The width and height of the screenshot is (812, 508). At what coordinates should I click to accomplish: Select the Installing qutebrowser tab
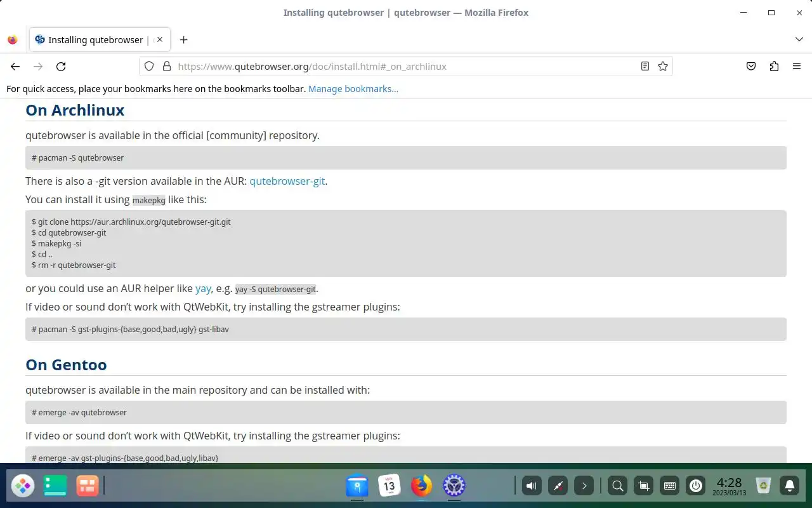click(x=100, y=39)
